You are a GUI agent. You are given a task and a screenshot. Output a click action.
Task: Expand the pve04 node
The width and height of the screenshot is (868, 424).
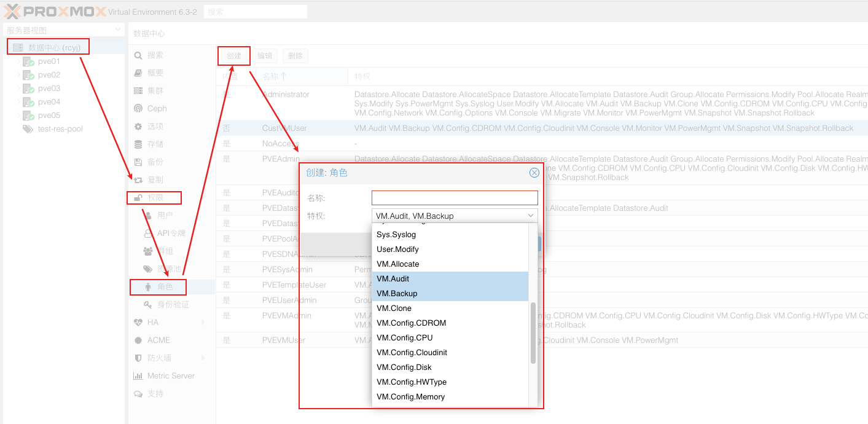click(18, 102)
